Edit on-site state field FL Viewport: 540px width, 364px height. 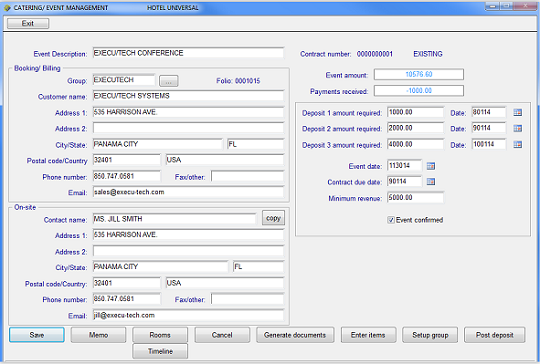(x=259, y=267)
